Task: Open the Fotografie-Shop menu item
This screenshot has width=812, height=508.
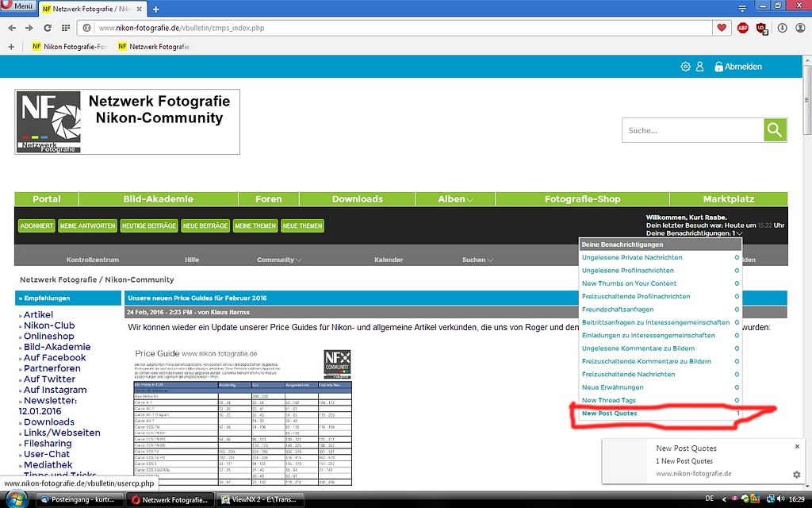Action: [x=583, y=199]
